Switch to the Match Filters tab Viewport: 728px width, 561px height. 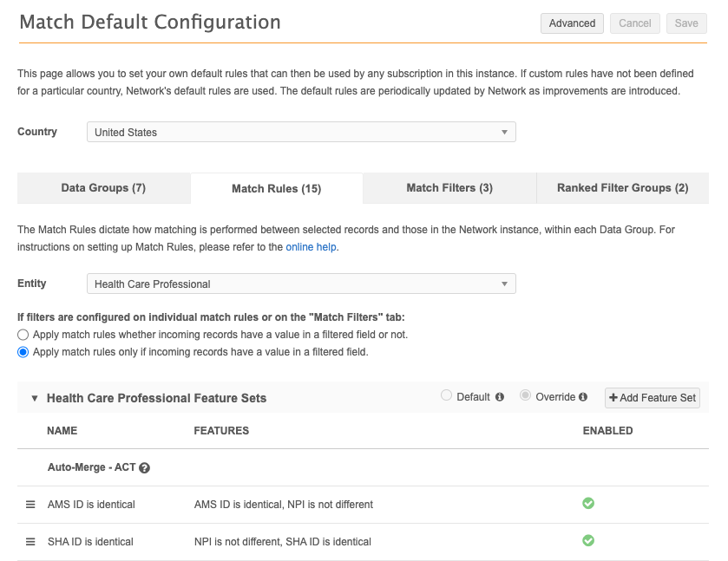[449, 188]
